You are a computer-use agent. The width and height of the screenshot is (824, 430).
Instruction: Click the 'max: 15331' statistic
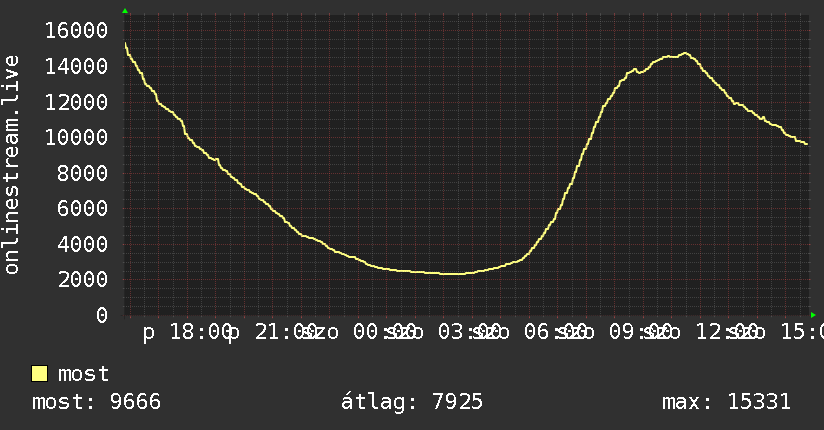[726, 402]
